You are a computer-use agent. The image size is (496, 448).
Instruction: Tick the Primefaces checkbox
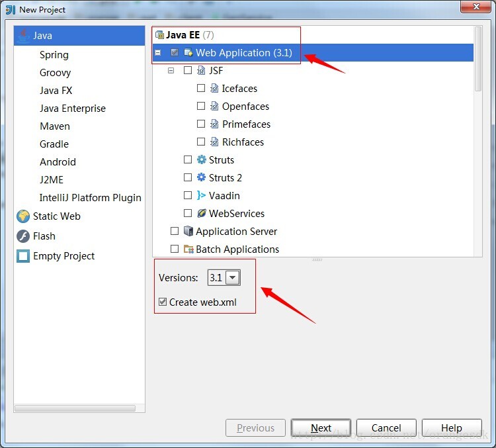tap(201, 124)
